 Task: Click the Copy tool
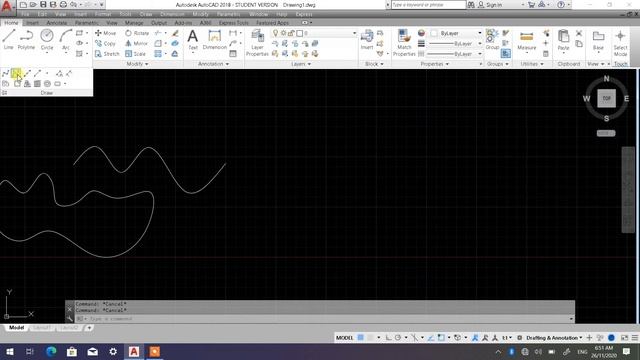(106, 43)
